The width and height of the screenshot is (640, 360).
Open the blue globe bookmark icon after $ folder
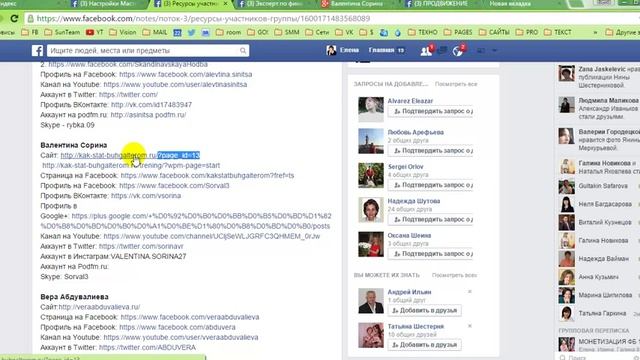click(384, 32)
